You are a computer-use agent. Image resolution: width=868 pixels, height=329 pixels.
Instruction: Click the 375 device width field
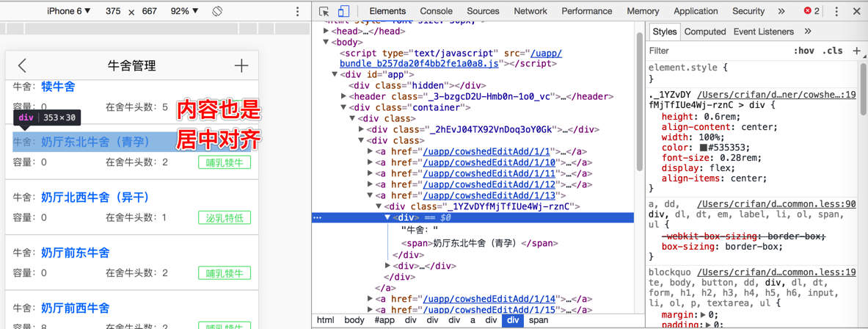click(114, 11)
